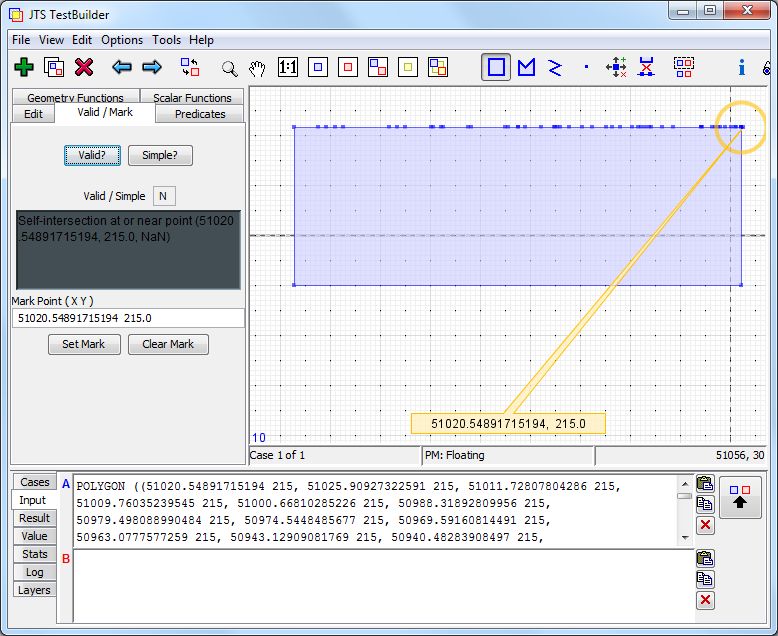
Task: Click the Set Mark button
Action: tap(84, 344)
